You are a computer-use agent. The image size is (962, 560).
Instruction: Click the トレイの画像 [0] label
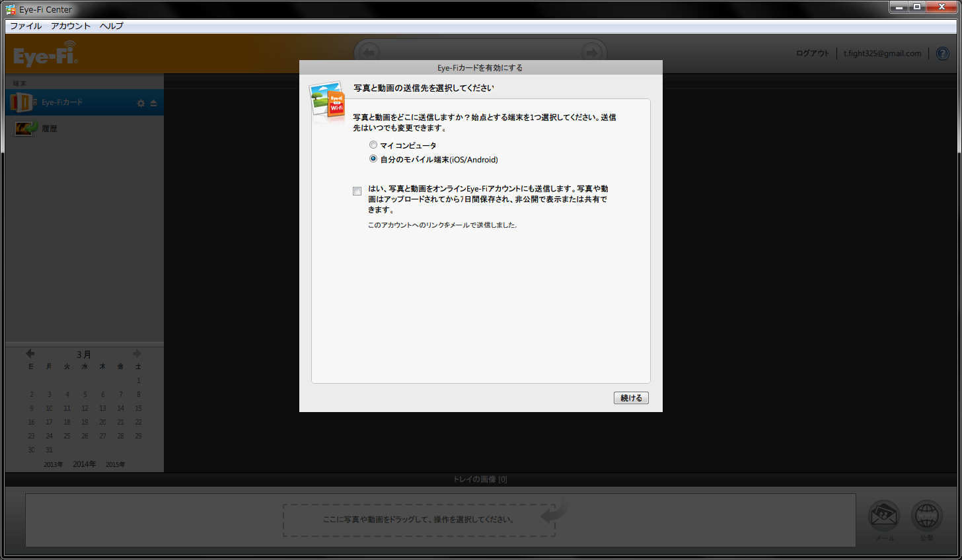(480, 479)
